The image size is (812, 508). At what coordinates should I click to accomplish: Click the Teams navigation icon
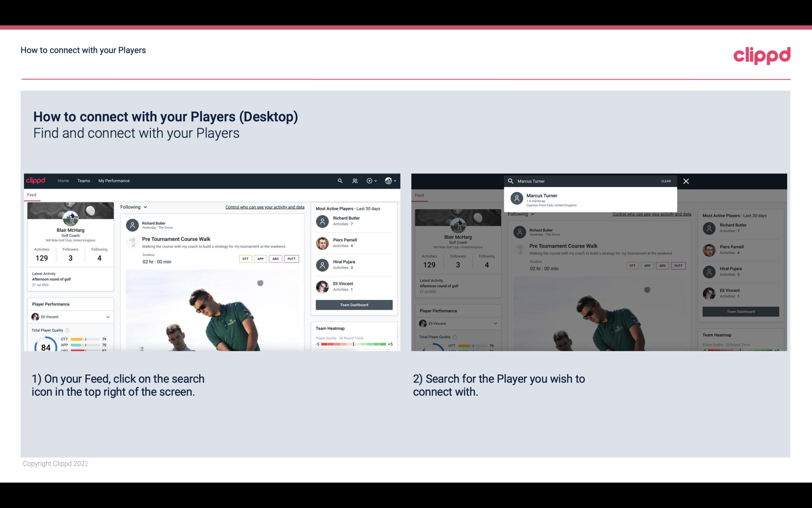84,181
